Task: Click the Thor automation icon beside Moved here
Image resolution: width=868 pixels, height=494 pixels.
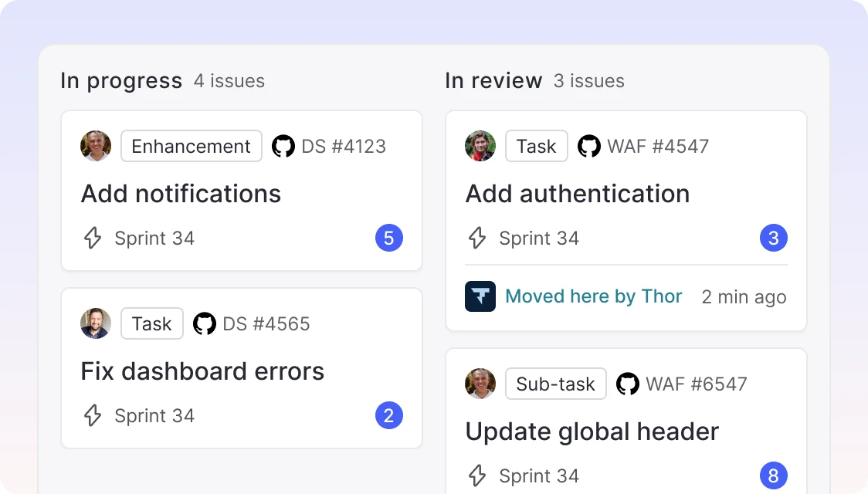Action: tap(480, 296)
